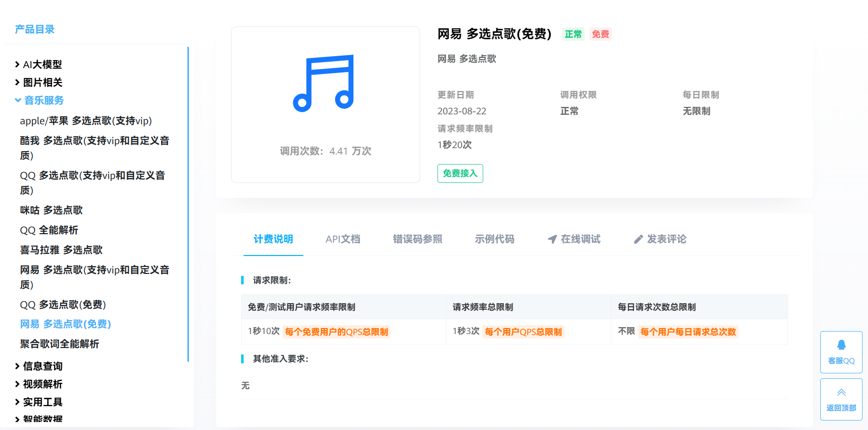
Task: Click the blue music note icon
Action: [x=324, y=83]
